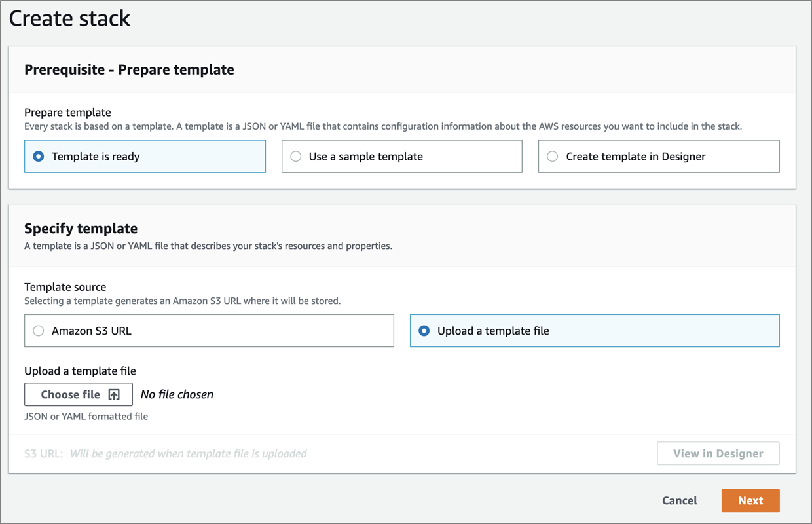Click the S3 URL placeholder text
Screen dimensions: 812x524
pyautogui.click(x=188, y=453)
